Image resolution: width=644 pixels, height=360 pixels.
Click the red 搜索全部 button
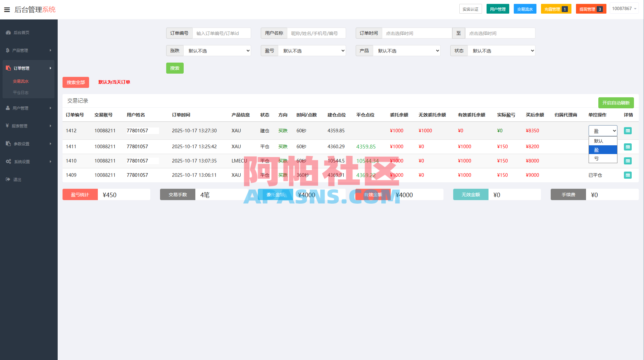75,82
